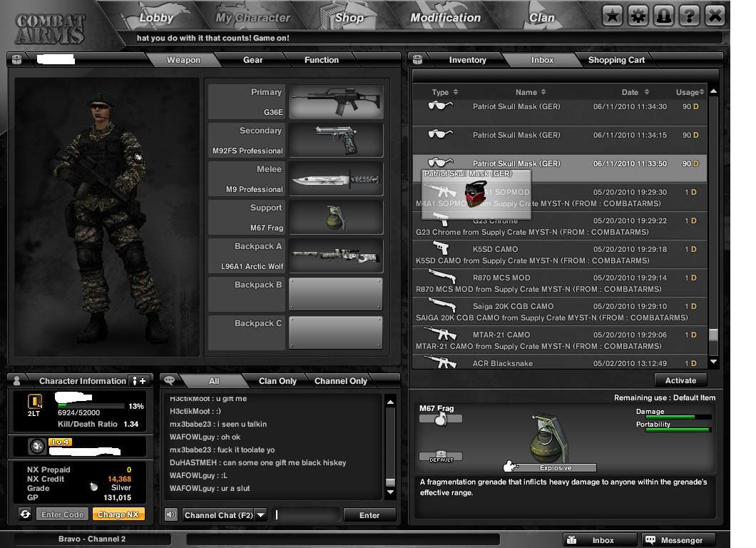Click the chat Enter button
756x548 pixels.
pyautogui.click(x=369, y=515)
